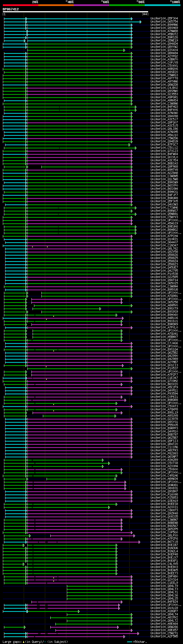The width and height of the screenshot is (183, 644).
Task: Click the purple ~60% identity legend color
Action: tap(91, 5)
